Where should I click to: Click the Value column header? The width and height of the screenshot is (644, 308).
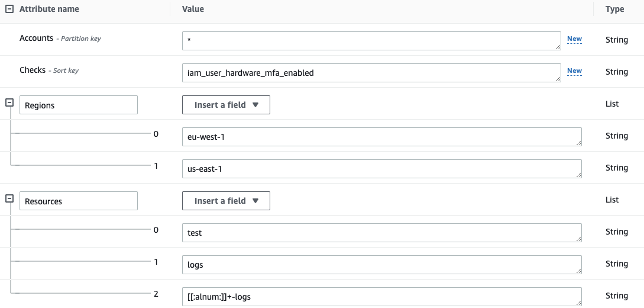point(193,9)
